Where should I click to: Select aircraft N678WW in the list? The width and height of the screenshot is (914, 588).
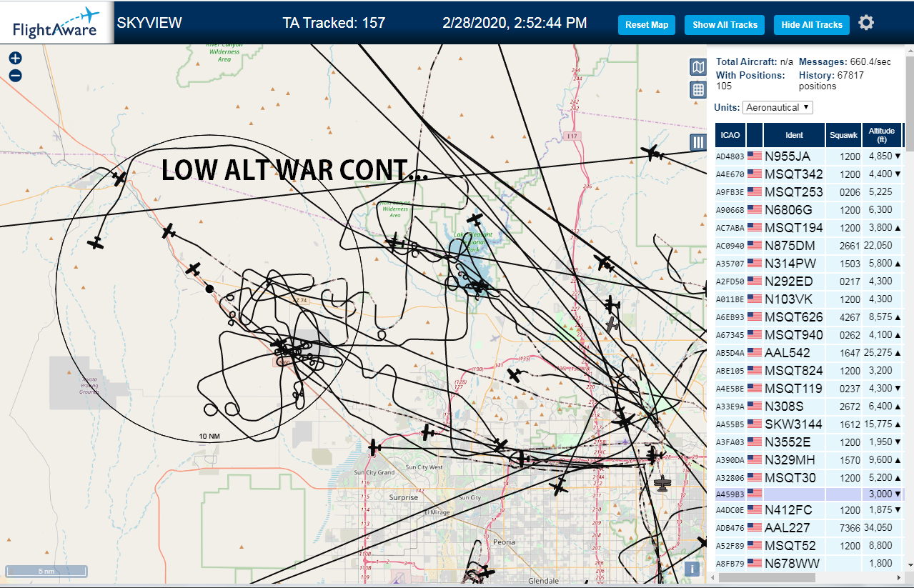pyautogui.click(x=810, y=564)
